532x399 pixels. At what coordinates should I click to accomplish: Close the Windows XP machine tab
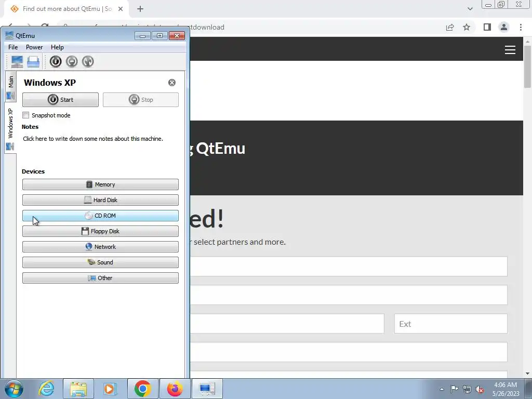click(x=172, y=83)
